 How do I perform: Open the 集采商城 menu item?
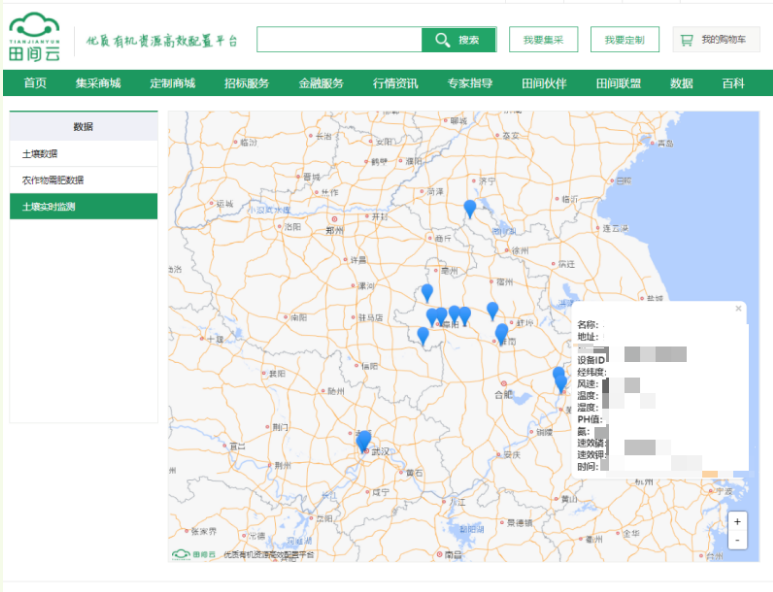[98, 83]
